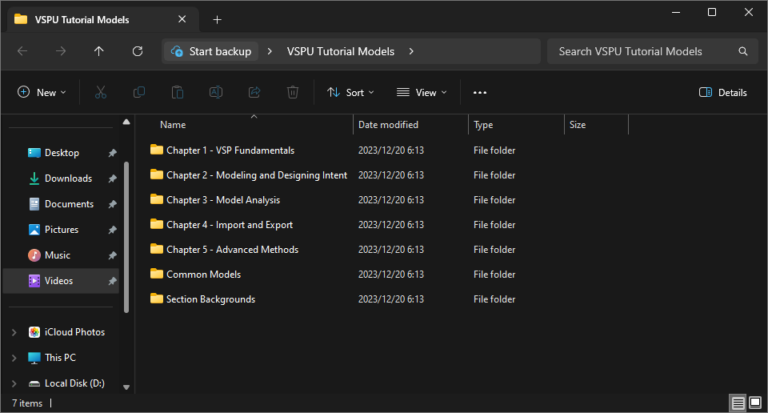Select Downloads in Quick access sidebar
This screenshot has height=413, width=768.
[67, 178]
